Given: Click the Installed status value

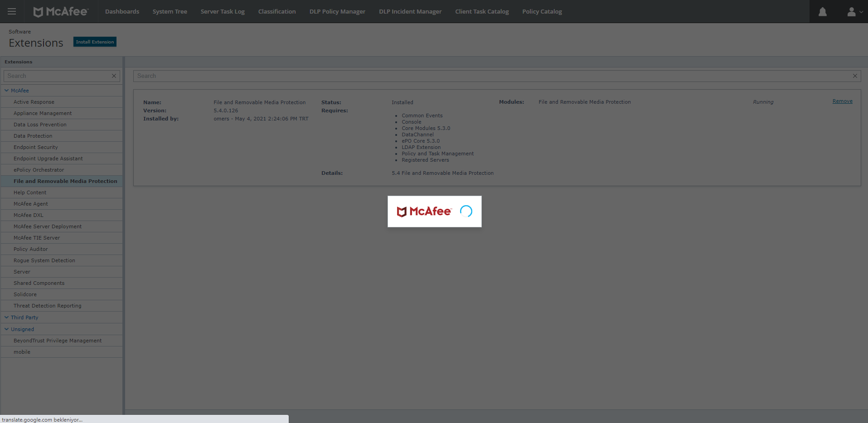Looking at the screenshot, I should point(402,102).
